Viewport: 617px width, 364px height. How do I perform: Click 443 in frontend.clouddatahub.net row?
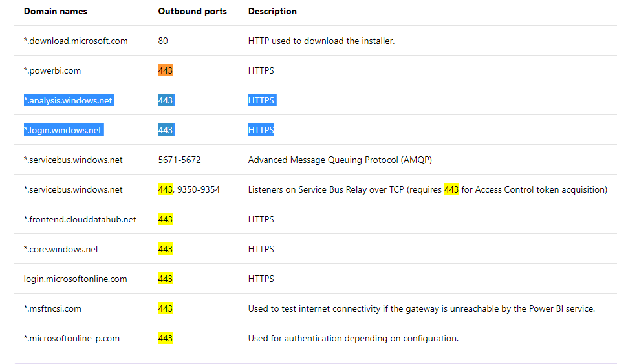pyautogui.click(x=166, y=219)
